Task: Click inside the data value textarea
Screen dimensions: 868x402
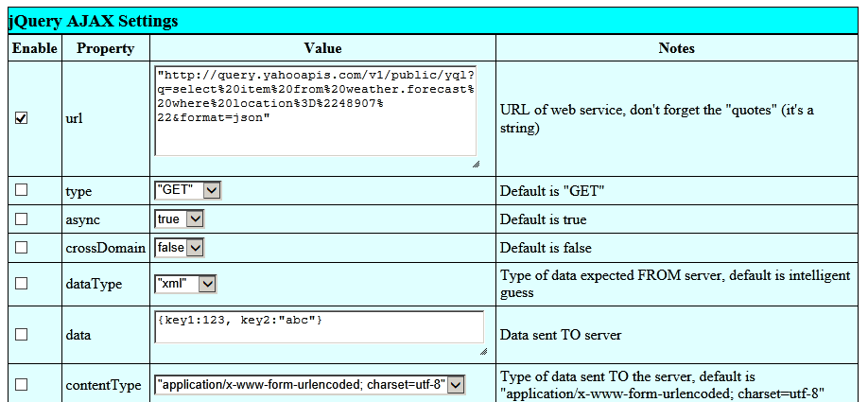Action: tap(319, 327)
